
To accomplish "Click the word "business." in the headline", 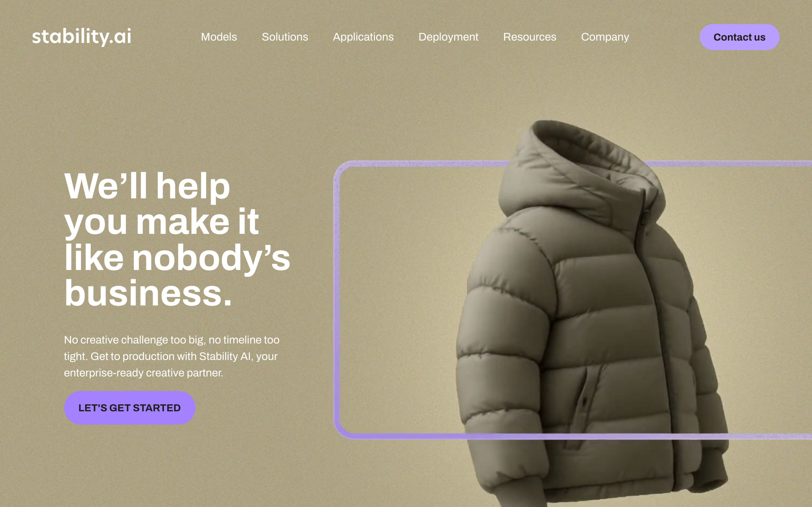I will point(147,293).
